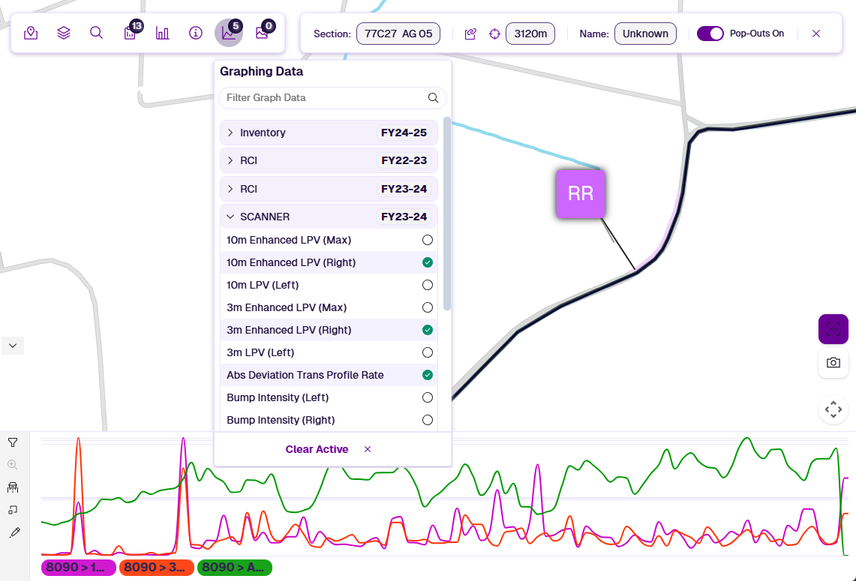Close the section info bar
This screenshot has height=581, width=856.
pos(816,34)
